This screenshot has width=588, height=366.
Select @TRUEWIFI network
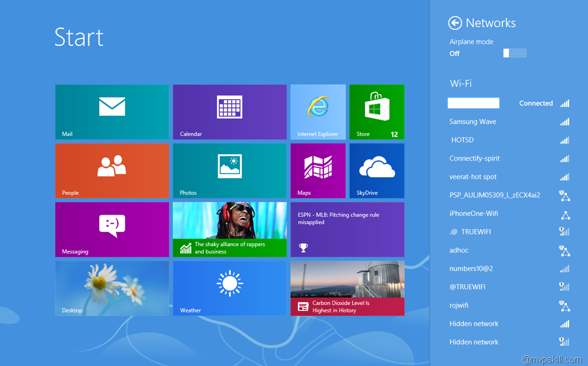(509, 287)
